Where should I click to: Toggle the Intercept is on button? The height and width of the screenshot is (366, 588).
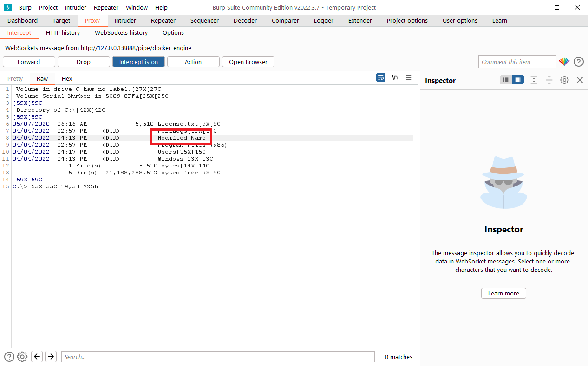[138, 62]
